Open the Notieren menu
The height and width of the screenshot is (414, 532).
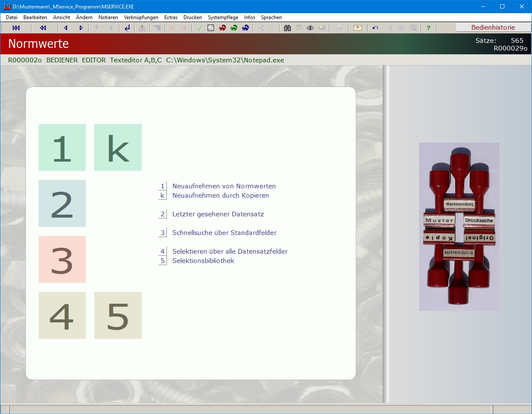point(108,17)
